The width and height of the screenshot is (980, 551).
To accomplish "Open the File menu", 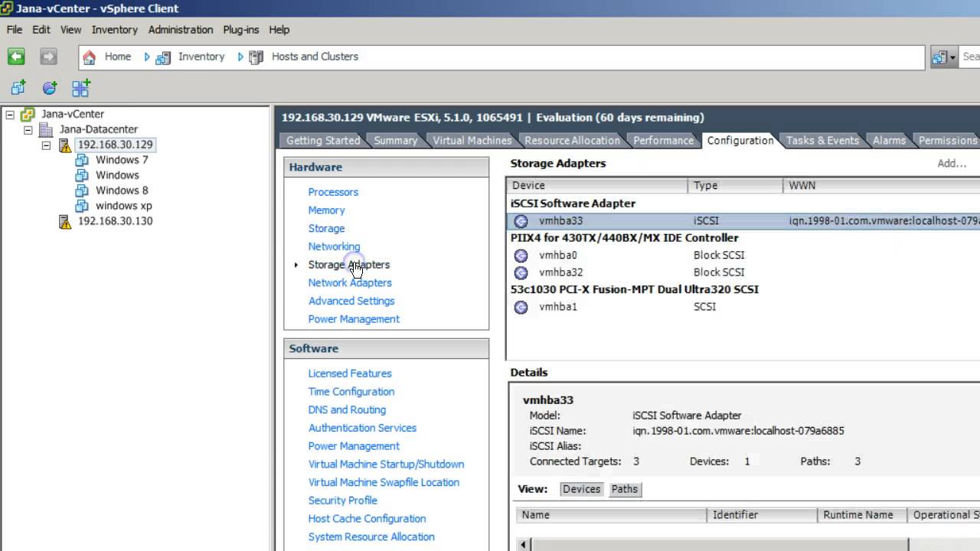I will [x=15, y=30].
